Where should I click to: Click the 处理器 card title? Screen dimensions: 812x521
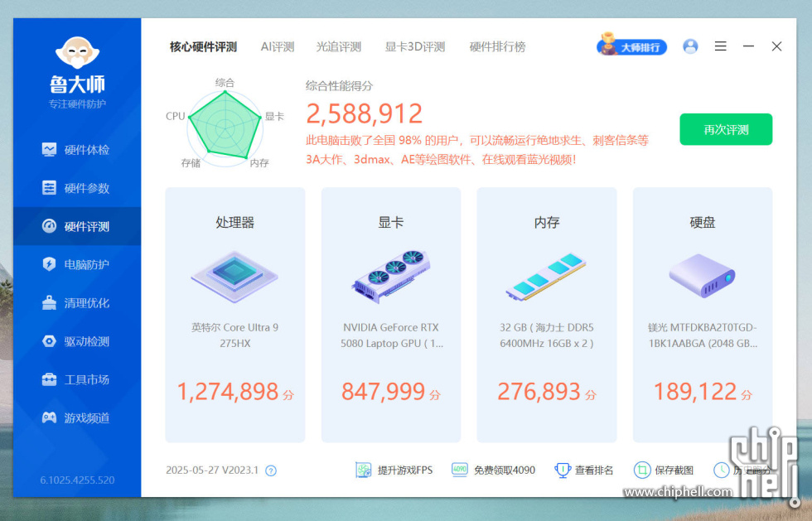235,223
